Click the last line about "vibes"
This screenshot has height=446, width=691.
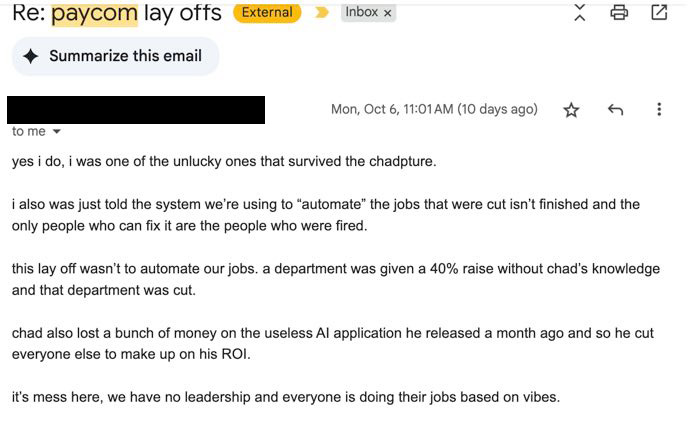[x=286, y=397]
